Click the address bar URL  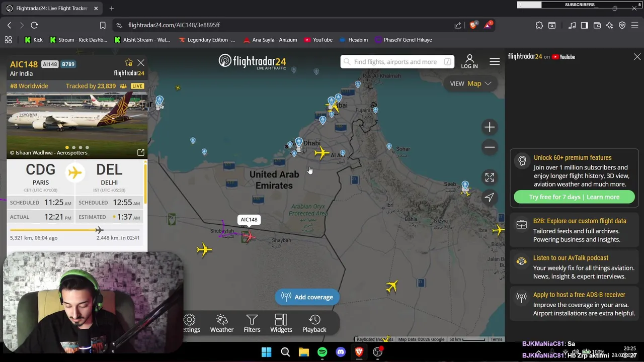[x=174, y=25]
